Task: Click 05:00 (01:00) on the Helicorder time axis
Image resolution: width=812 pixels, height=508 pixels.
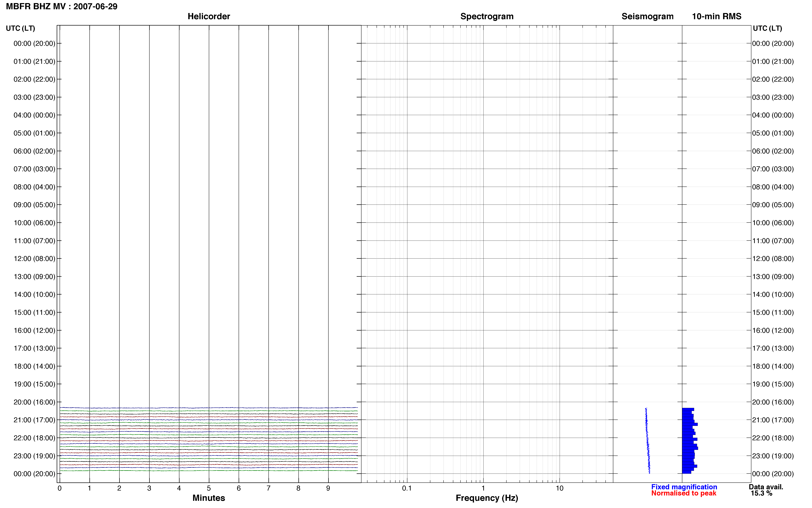Action: [x=34, y=133]
